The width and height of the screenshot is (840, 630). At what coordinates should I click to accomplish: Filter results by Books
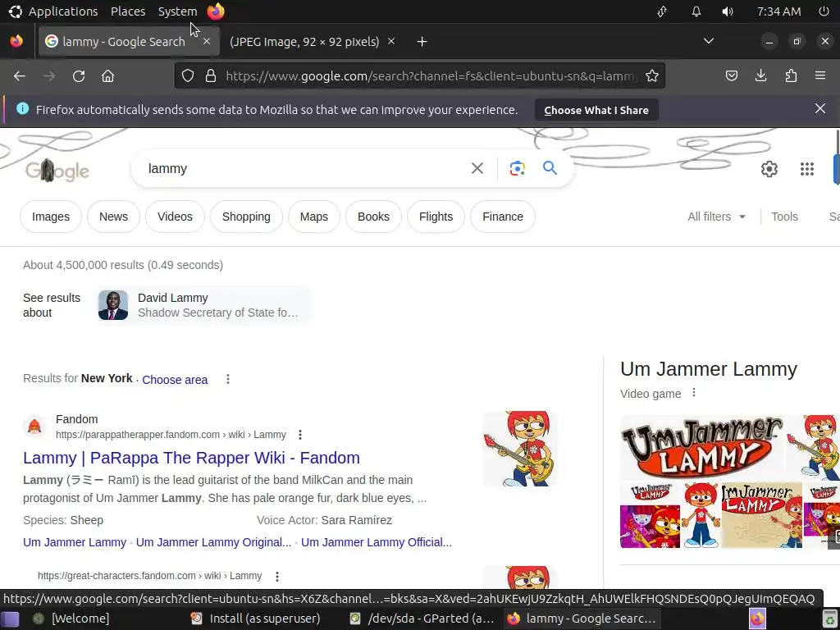[373, 217]
